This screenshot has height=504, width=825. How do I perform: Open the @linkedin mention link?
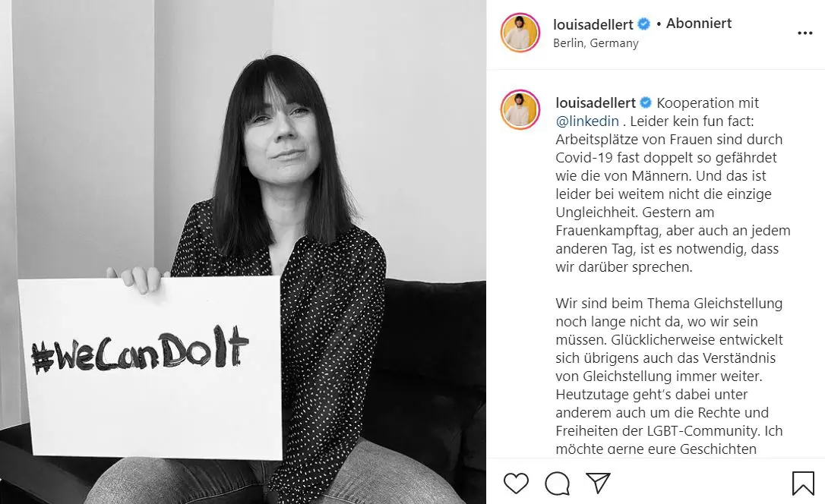[587, 121]
